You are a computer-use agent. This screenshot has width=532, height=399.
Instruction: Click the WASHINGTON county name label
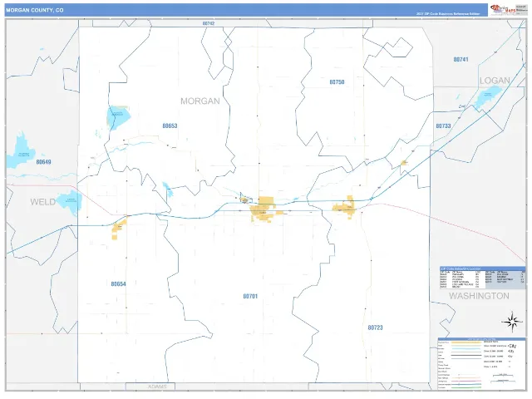tap(479, 296)
